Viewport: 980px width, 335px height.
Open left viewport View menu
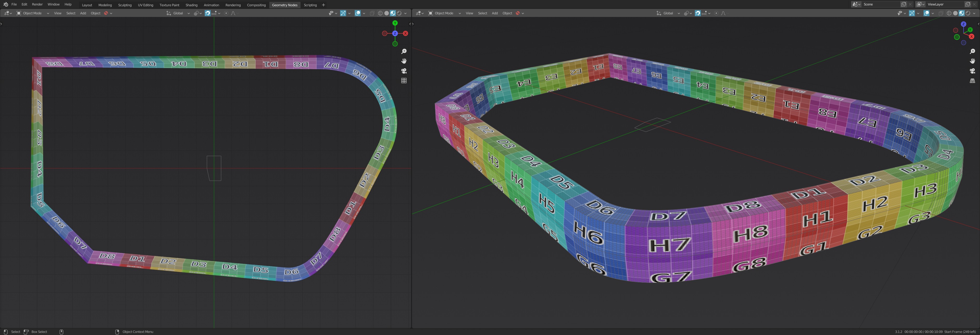58,13
